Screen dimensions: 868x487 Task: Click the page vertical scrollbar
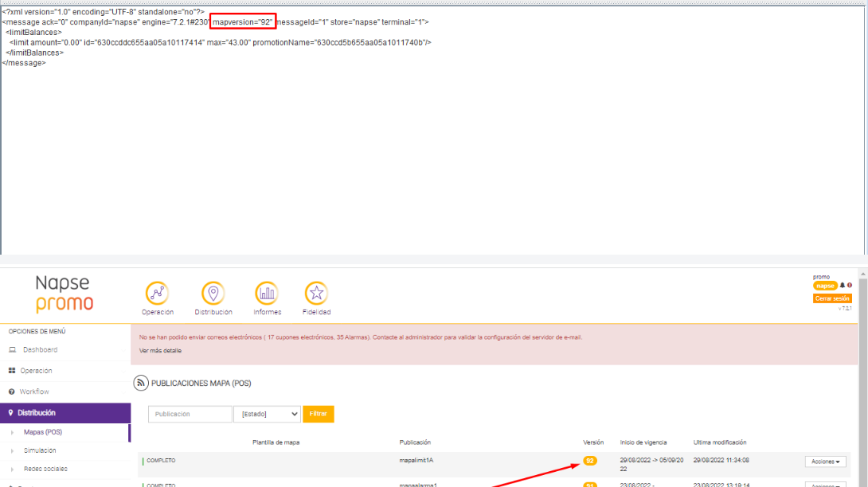[x=863, y=382]
